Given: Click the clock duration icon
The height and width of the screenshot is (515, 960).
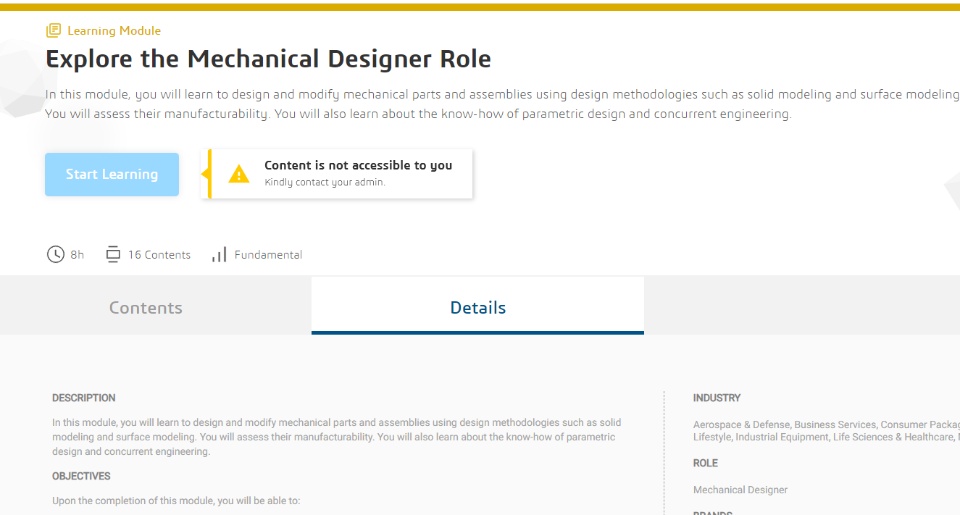Looking at the screenshot, I should click(x=56, y=254).
